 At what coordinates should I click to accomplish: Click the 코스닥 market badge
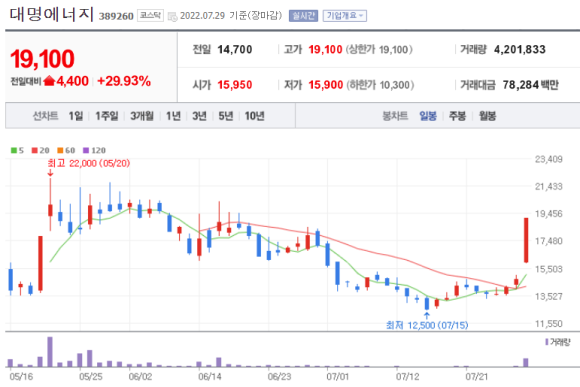151,16
